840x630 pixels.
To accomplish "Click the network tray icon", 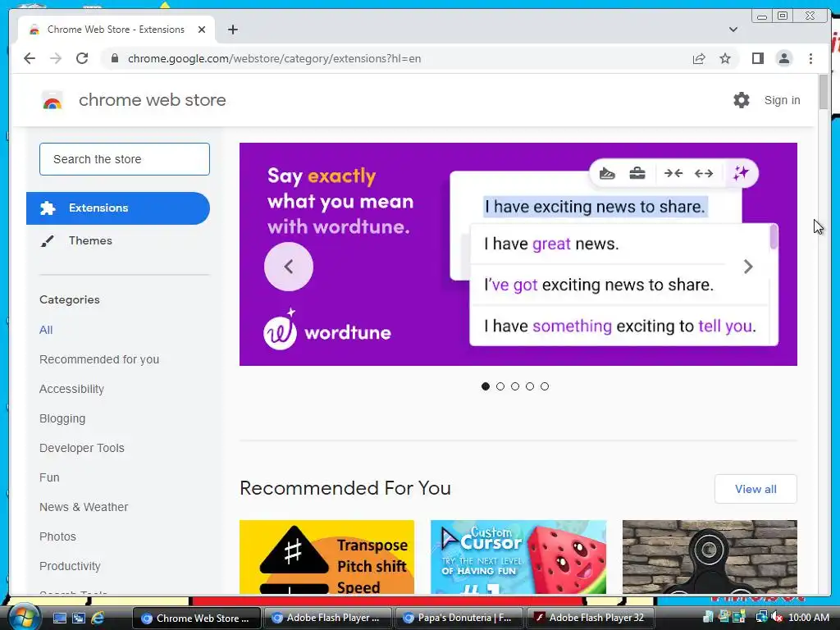I will [x=762, y=618].
